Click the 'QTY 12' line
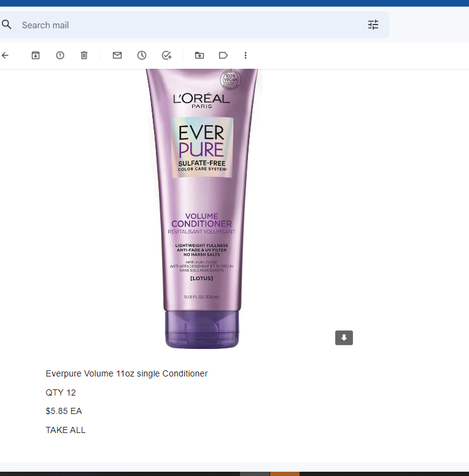 tap(61, 392)
